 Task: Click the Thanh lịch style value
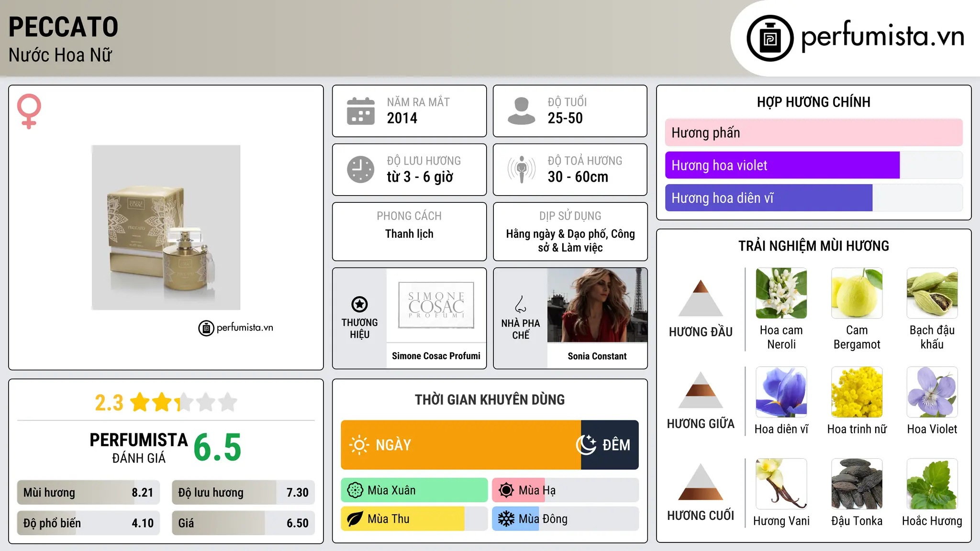coord(409,234)
